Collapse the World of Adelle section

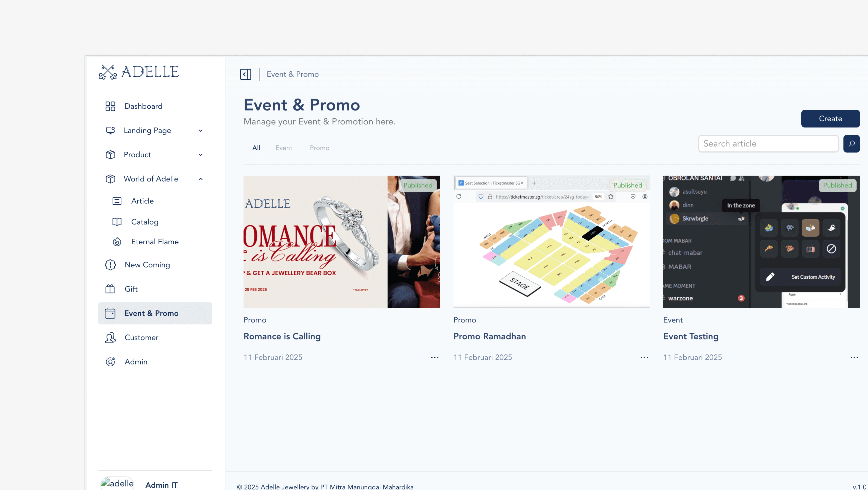pyautogui.click(x=201, y=179)
